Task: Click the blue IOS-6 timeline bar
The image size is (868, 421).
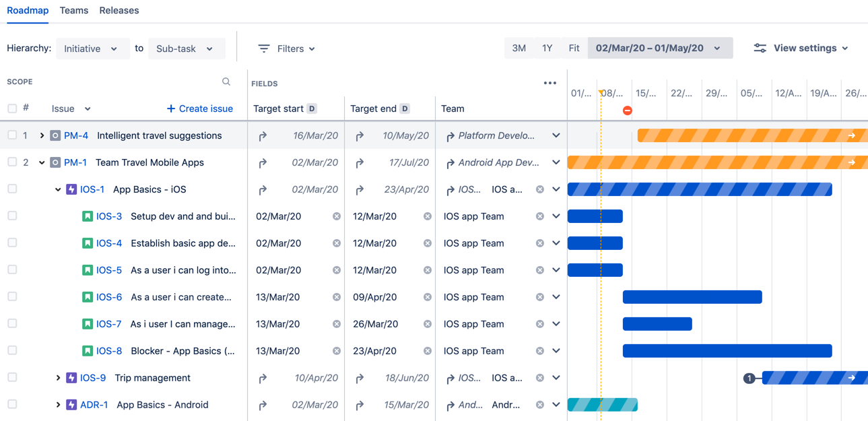Action: tap(692, 297)
